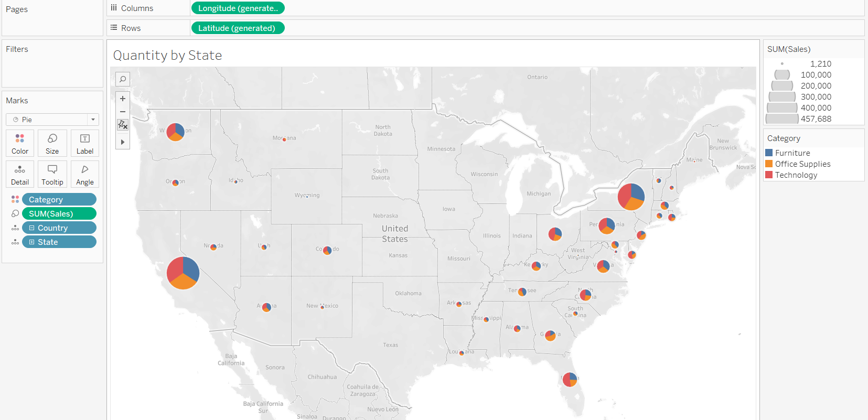Open the Pie mark type dropdown
The width and height of the screenshot is (868, 420).
[52, 120]
